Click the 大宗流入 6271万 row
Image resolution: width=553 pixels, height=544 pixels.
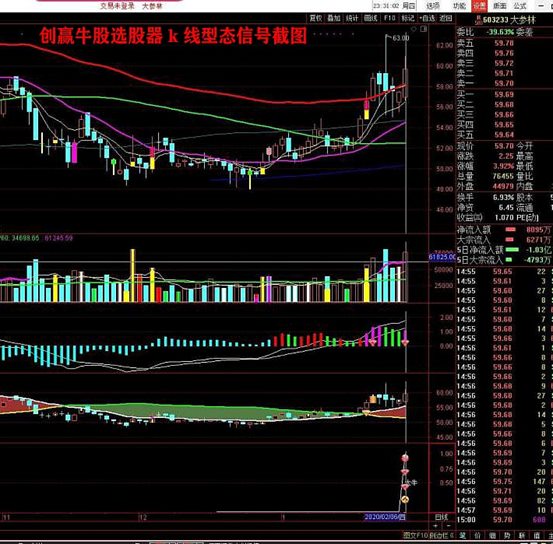point(504,240)
